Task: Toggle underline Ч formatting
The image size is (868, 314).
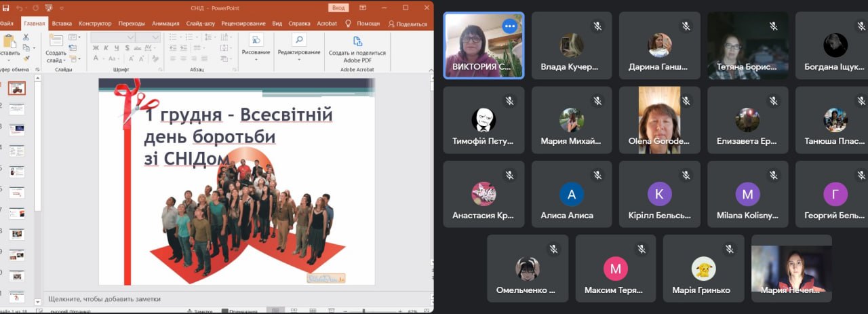Action: pyautogui.click(x=117, y=48)
